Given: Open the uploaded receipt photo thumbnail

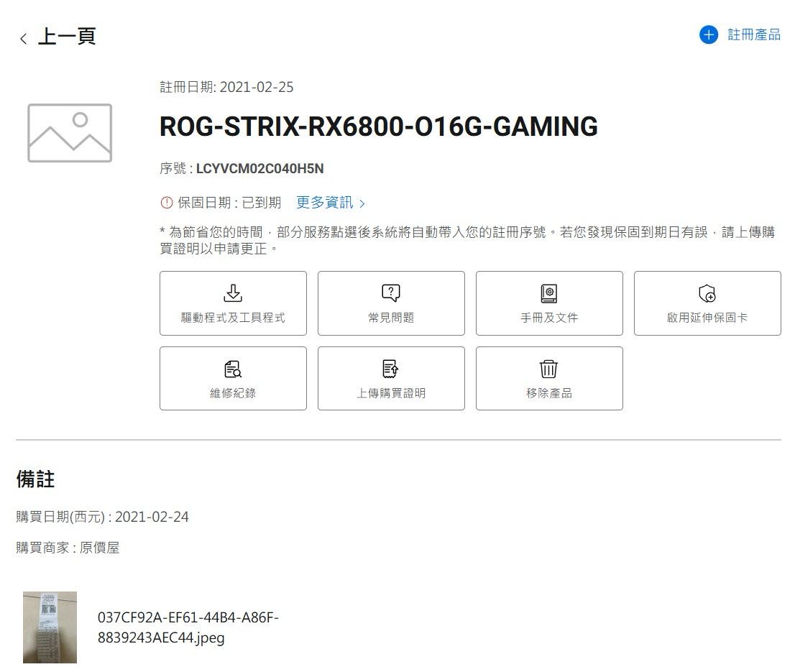Looking at the screenshot, I should pos(50,627).
